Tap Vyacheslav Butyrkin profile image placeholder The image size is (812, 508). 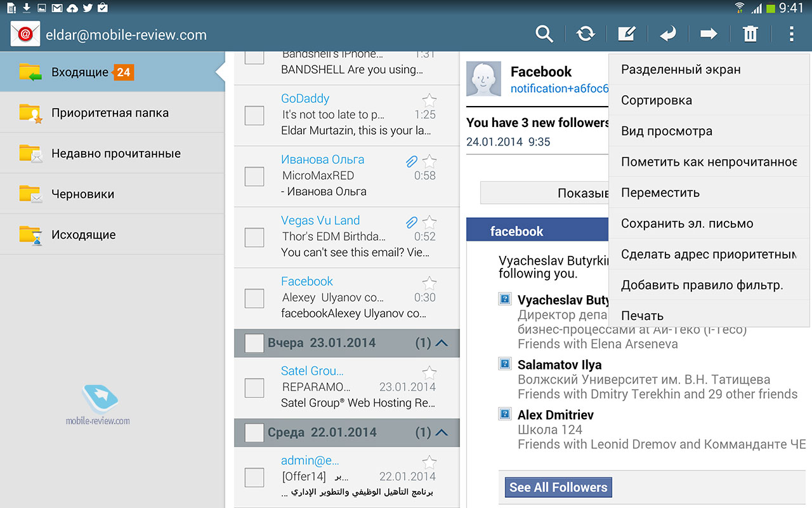point(505,298)
